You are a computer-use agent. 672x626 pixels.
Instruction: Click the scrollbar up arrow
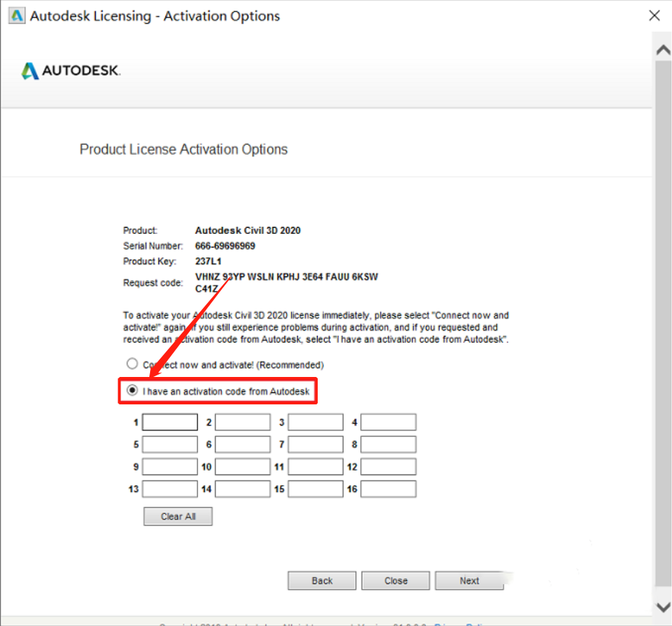(x=663, y=49)
